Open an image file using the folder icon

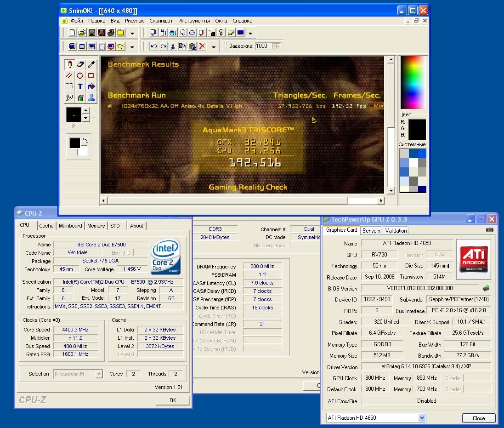point(82,33)
